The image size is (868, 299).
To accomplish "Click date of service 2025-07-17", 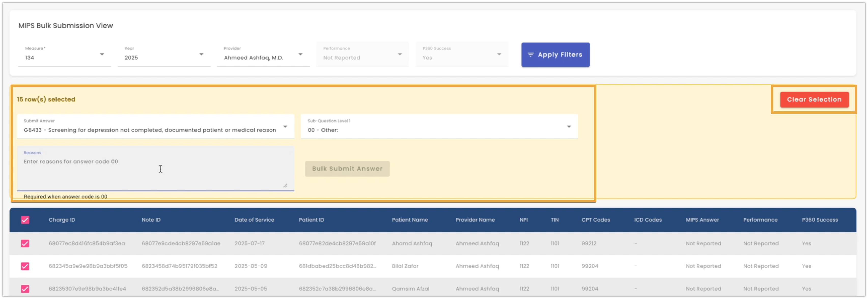I will (250, 243).
